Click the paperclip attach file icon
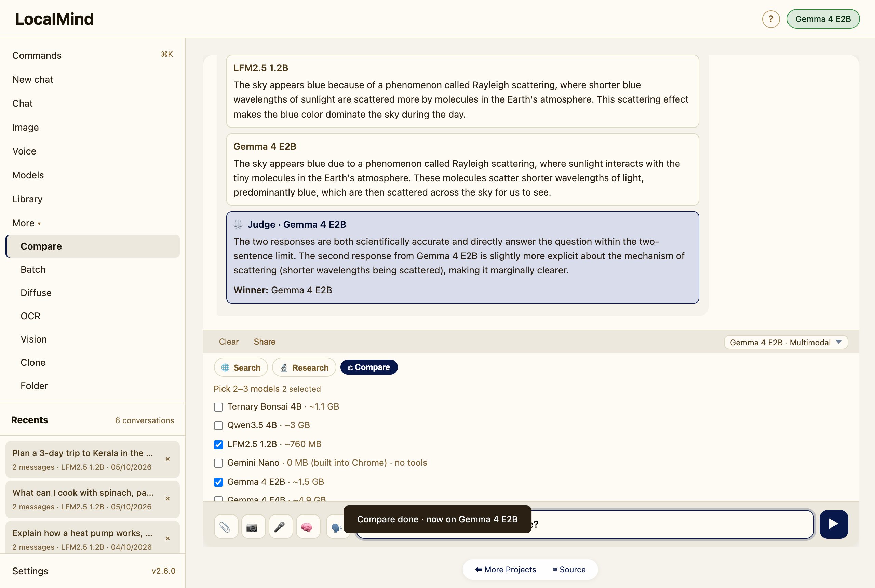This screenshot has height=588, width=875. 226,527
